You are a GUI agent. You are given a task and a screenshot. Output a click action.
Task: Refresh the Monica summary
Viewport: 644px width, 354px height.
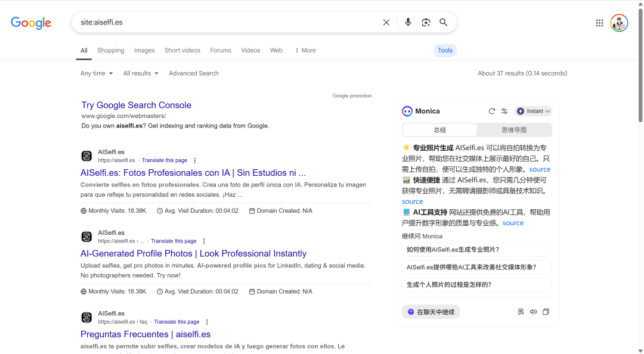tap(491, 111)
